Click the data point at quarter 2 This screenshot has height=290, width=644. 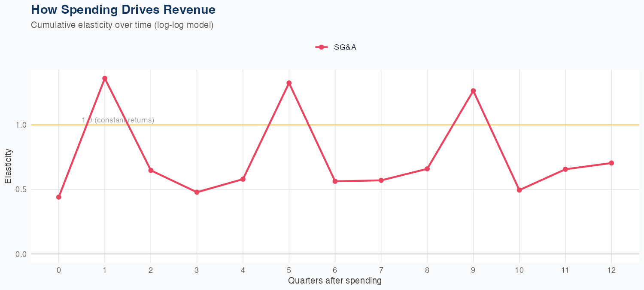coord(151,171)
